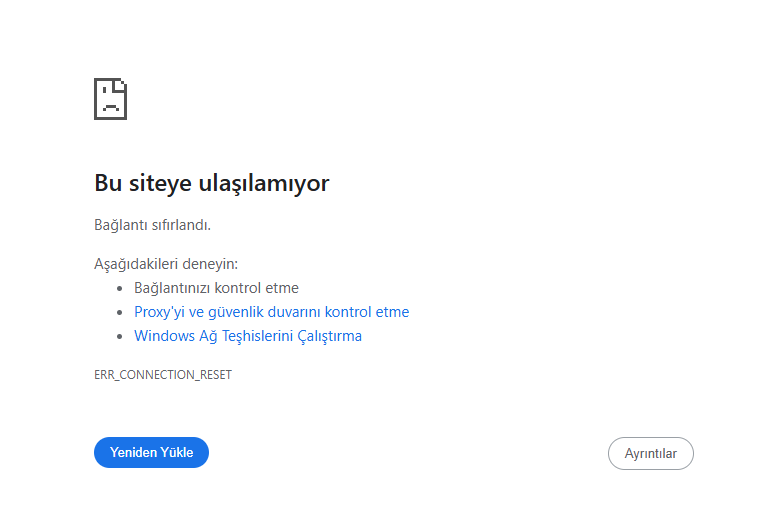Click the "Bu siteye ulaşılamıyor" heading
Image resolution: width=776 pixels, height=513 pixels.
211,183
